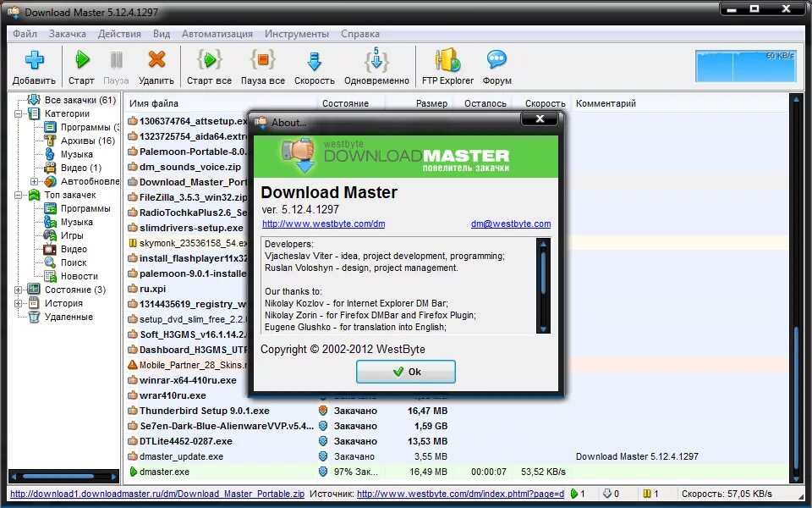812x508 pixels.
Task: Open the Автоматизация menu
Action: [x=217, y=34]
